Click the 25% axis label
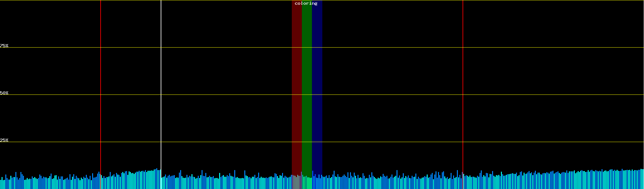The width and height of the screenshot is (644, 189). (x=4, y=140)
